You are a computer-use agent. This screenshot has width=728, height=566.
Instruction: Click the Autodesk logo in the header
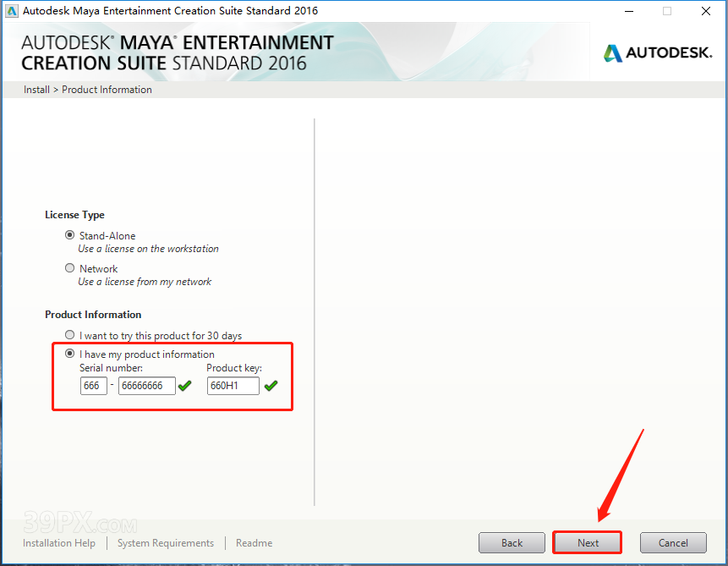click(x=658, y=53)
